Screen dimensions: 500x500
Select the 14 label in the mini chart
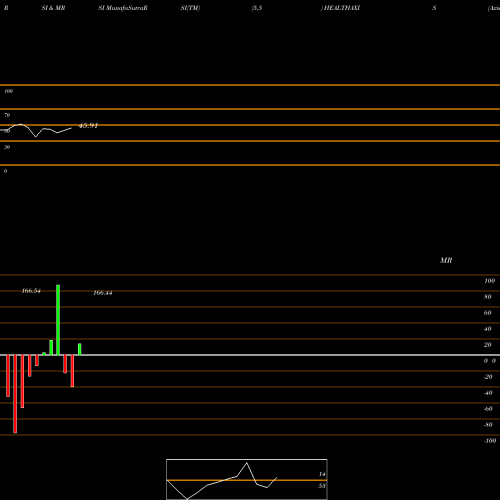322,474
